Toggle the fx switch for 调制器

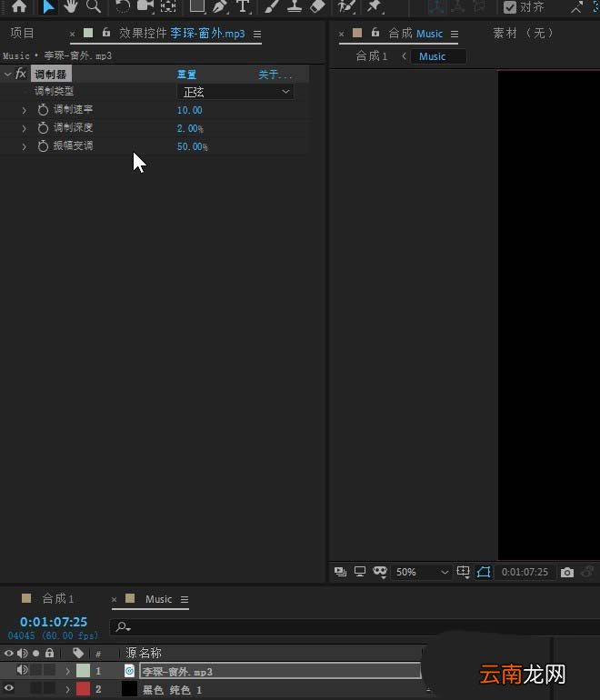[x=21, y=74]
